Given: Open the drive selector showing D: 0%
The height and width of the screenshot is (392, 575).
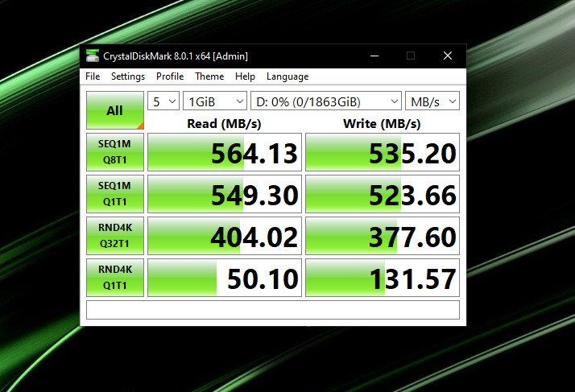Looking at the screenshot, I should [325, 101].
